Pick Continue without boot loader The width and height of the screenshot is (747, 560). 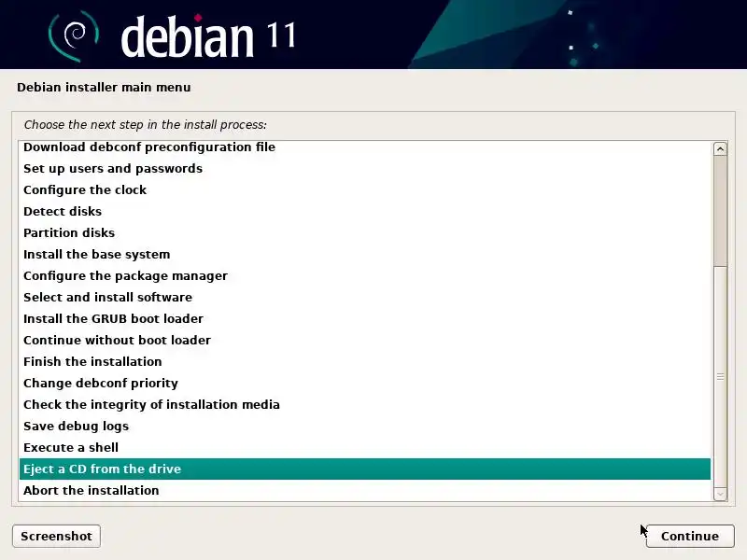365,340
